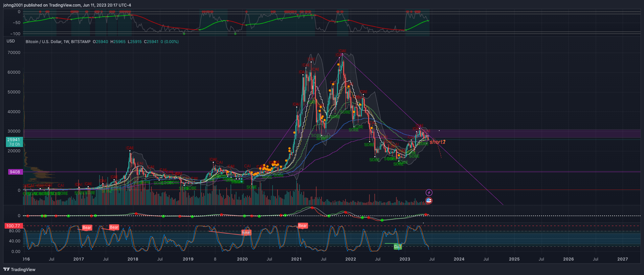The image size is (644, 275).
Task: Click the 70000 price axis label
Action: tap(14, 53)
